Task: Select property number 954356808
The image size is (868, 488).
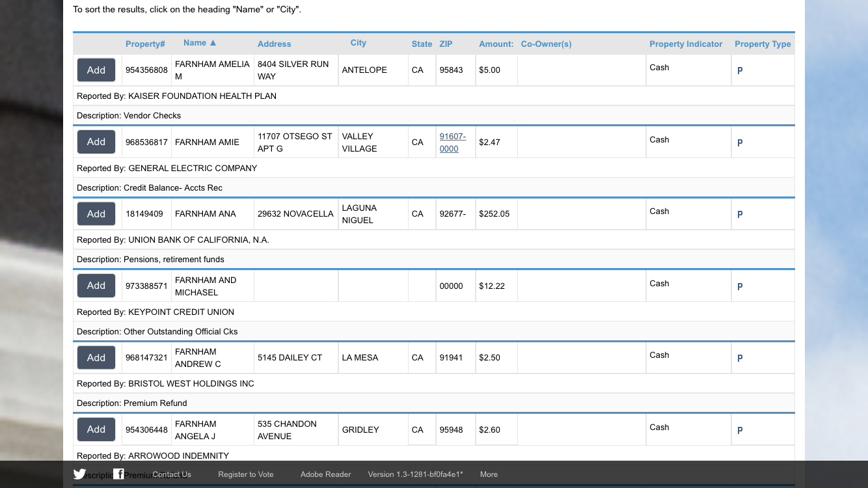Action: 146,70
